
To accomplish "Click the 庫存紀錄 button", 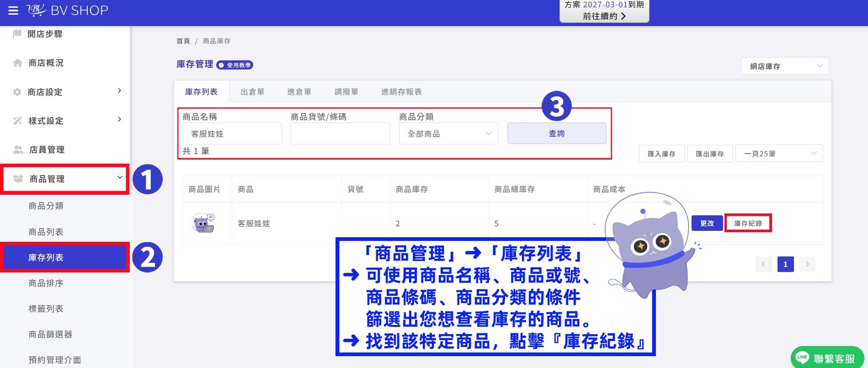I will [x=748, y=223].
